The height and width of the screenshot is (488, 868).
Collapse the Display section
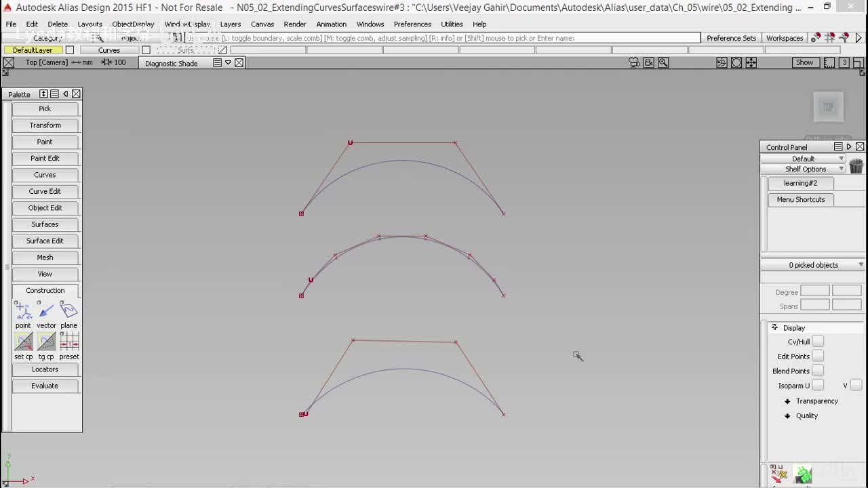(774, 327)
